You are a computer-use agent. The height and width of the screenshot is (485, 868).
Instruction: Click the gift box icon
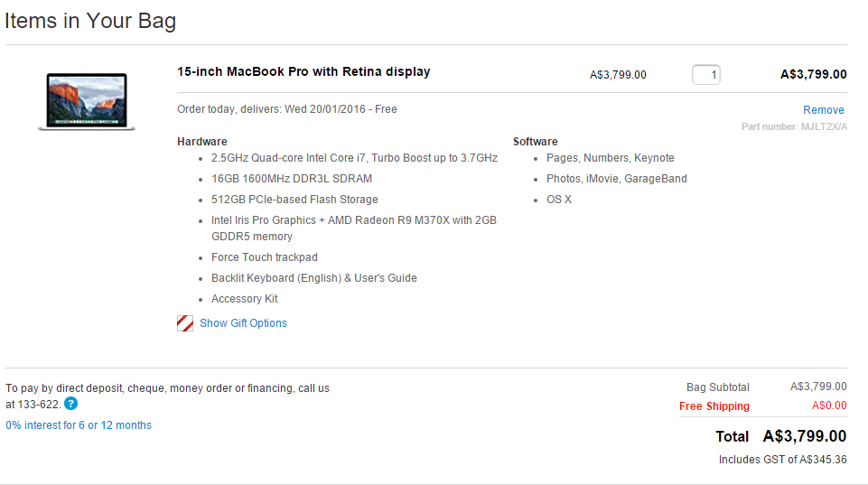click(185, 323)
